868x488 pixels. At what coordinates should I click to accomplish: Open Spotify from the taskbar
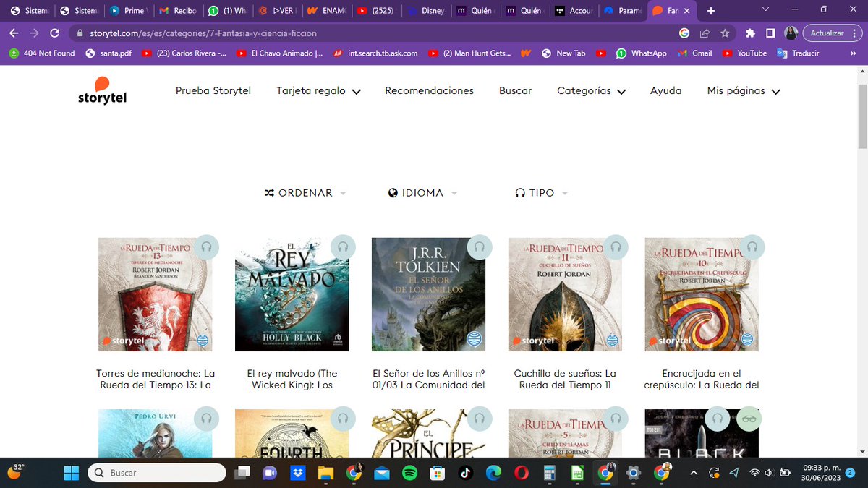click(409, 473)
